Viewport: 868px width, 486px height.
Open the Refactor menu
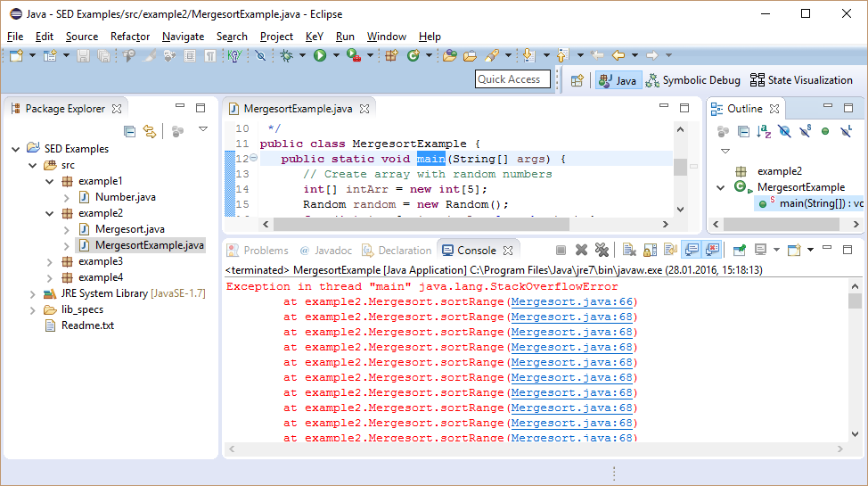tap(130, 37)
